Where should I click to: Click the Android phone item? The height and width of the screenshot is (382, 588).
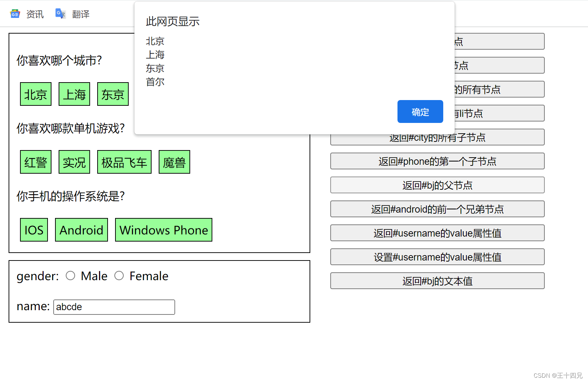click(x=81, y=230)
